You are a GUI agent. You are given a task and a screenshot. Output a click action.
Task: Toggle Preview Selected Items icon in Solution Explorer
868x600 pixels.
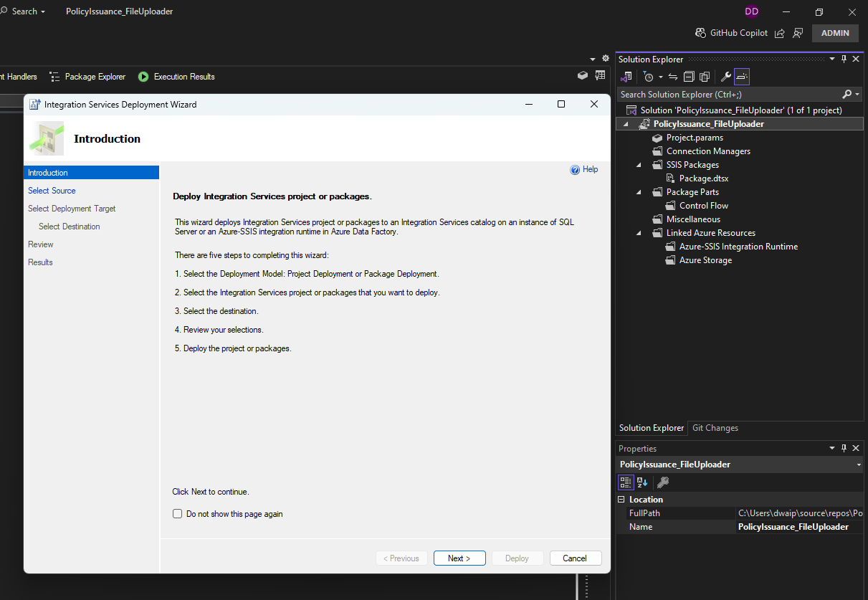pyautogui.click(x=742, y=77)
